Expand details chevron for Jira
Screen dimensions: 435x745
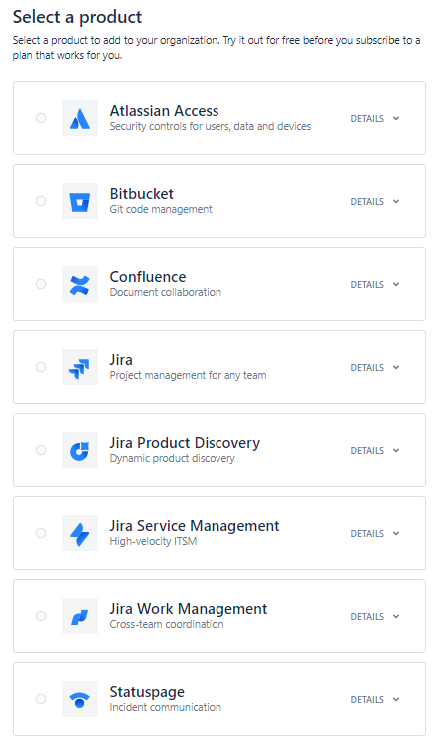click(396, 368)
